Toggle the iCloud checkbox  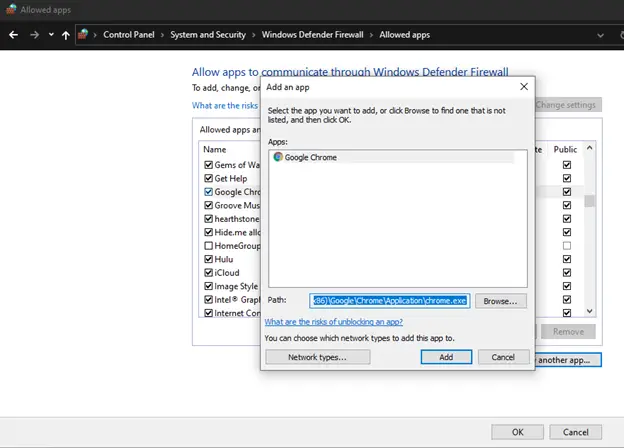click(x=209, y=273)
